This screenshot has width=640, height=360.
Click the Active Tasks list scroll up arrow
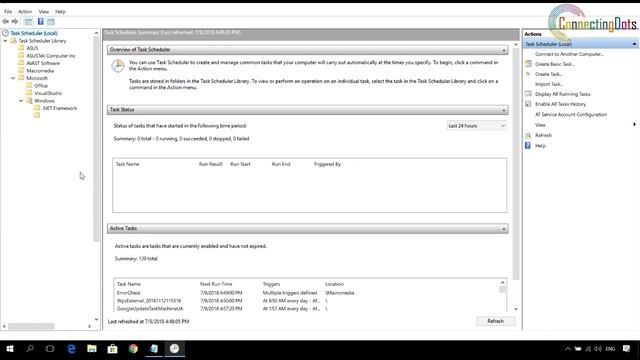click(x=502, y=282)
